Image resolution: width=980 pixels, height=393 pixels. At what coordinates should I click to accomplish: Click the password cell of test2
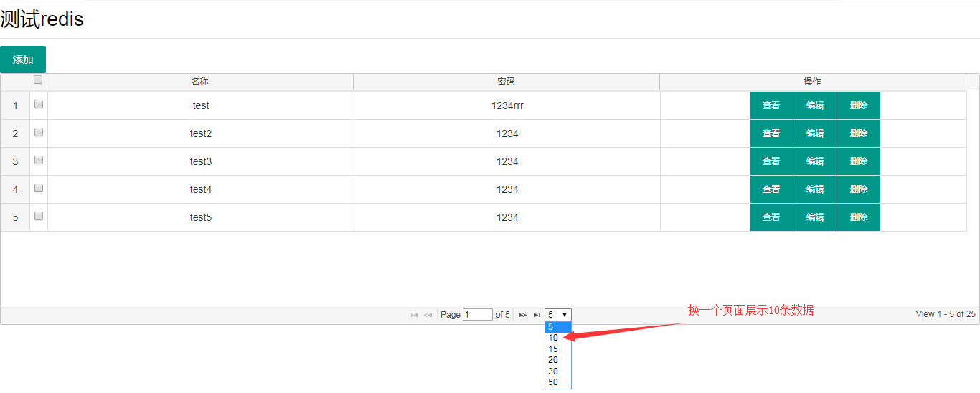point(507,133)
